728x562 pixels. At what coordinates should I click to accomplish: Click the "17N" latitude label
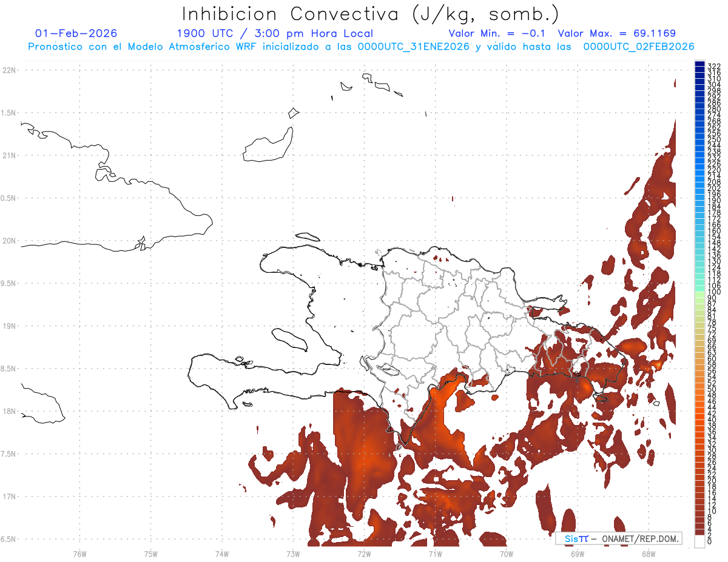[x=8, y=497]
